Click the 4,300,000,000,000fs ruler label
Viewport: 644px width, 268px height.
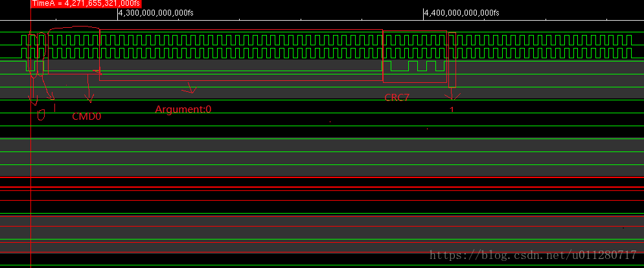point(155,13)
